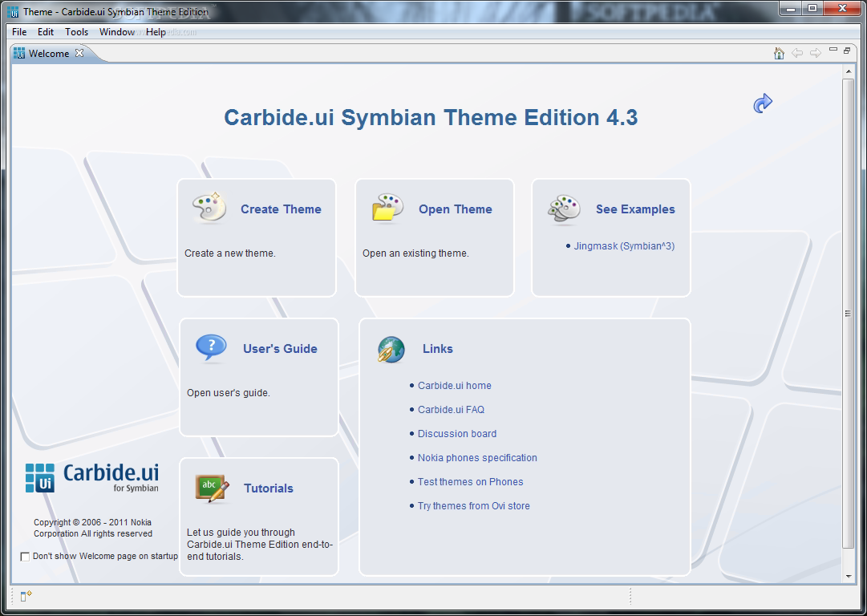The height and width of the screenshot is (616, 867).
Task: Click the Copyright 2006 - 2011 Nokia text
Action: pyautogui.click(x=93, y=528)
